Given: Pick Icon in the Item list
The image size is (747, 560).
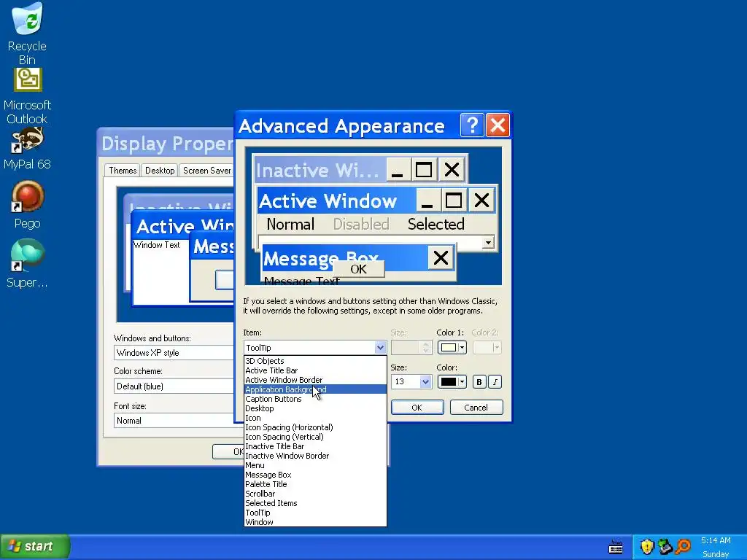Looking at the screenshot, I should (x=315, y=418).
